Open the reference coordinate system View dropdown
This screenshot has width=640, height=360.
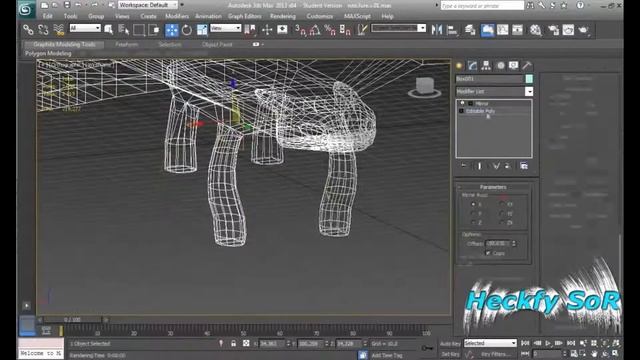click(x=225, y=28)
